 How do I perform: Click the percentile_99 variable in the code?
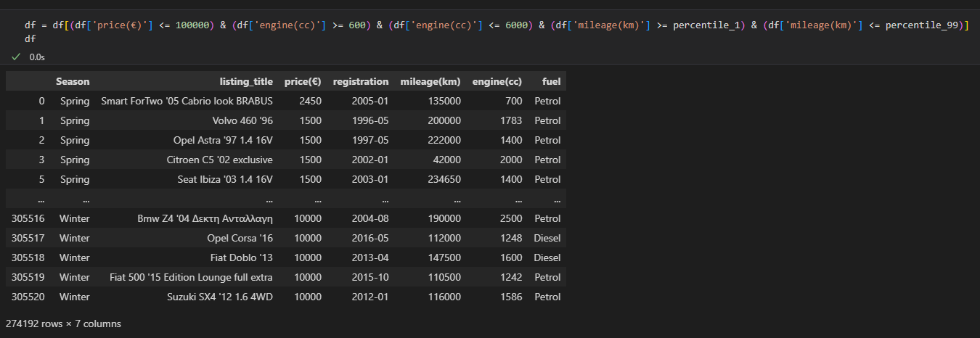click(923, 25)
